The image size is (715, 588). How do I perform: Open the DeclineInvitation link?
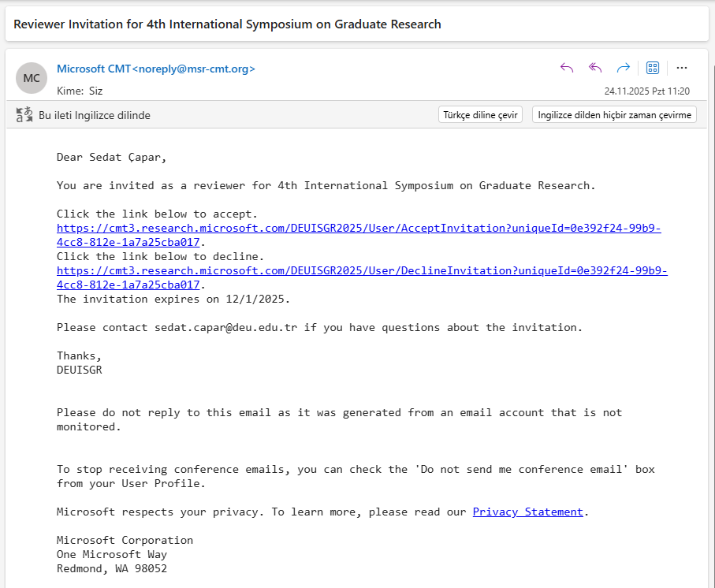(x=362, y=271)
